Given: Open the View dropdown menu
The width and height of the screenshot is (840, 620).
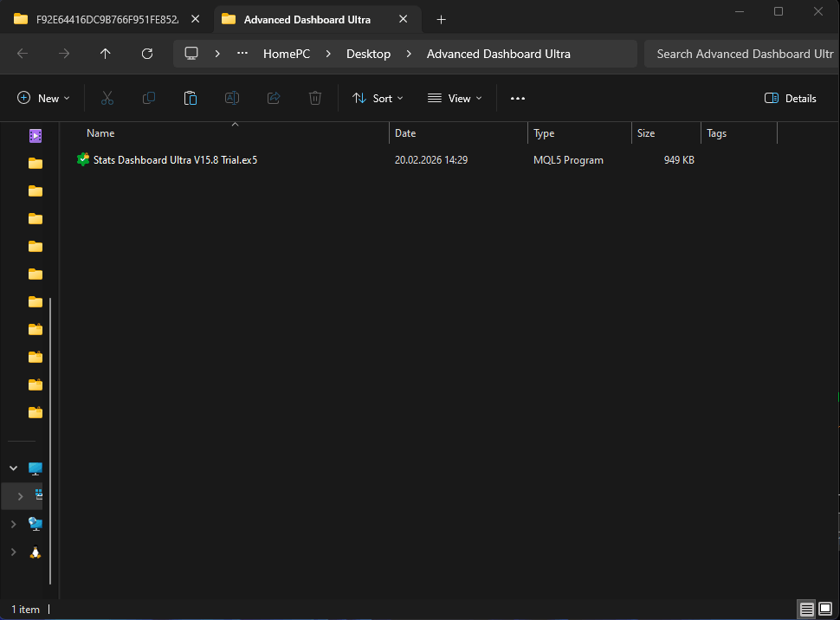Looking at the screenshot, I should [x=455, y=99].
